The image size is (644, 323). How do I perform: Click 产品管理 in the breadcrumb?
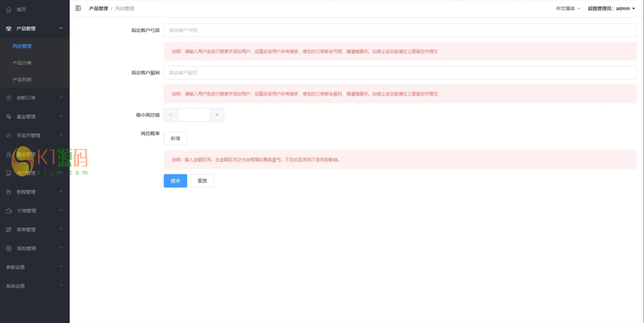tap(98, 8)
